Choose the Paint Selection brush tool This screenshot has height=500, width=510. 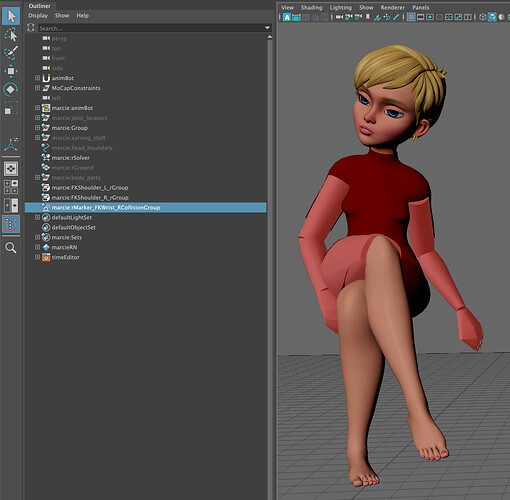point(11,53)
